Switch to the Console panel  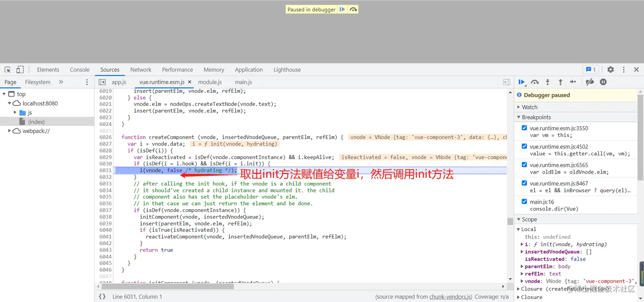click(x=80, y=70)
